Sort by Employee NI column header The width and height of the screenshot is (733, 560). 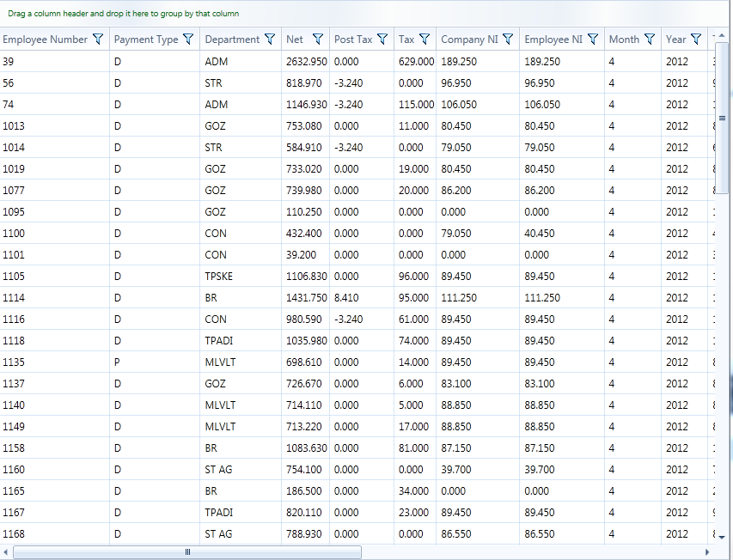(x=553, y=40)
